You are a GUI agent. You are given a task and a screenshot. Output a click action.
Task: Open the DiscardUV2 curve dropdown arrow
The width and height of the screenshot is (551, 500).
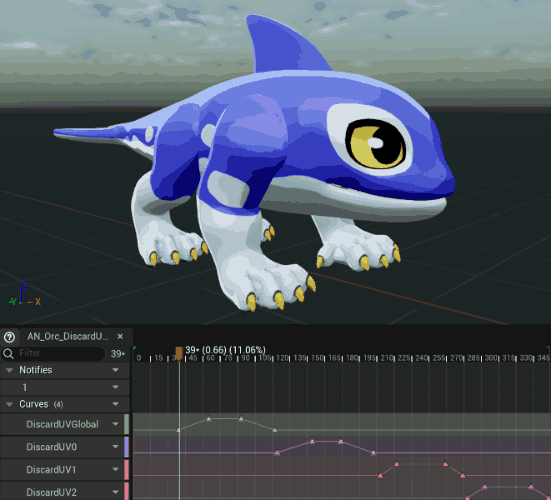pos(116,492)
